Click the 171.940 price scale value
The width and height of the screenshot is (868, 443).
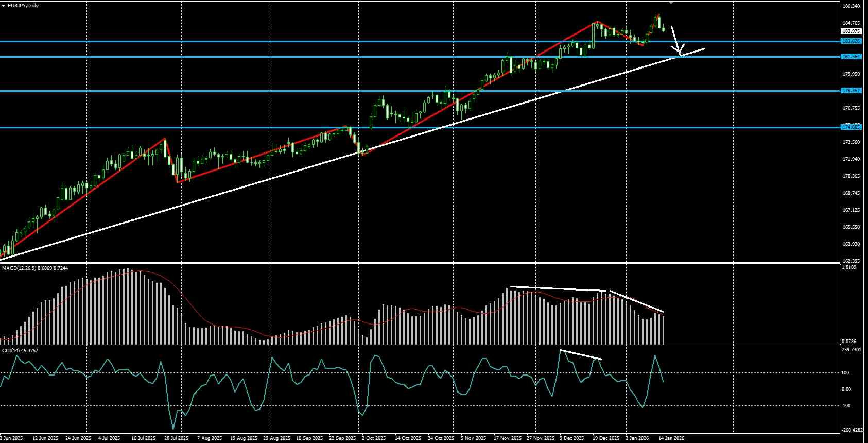point(852,159)
